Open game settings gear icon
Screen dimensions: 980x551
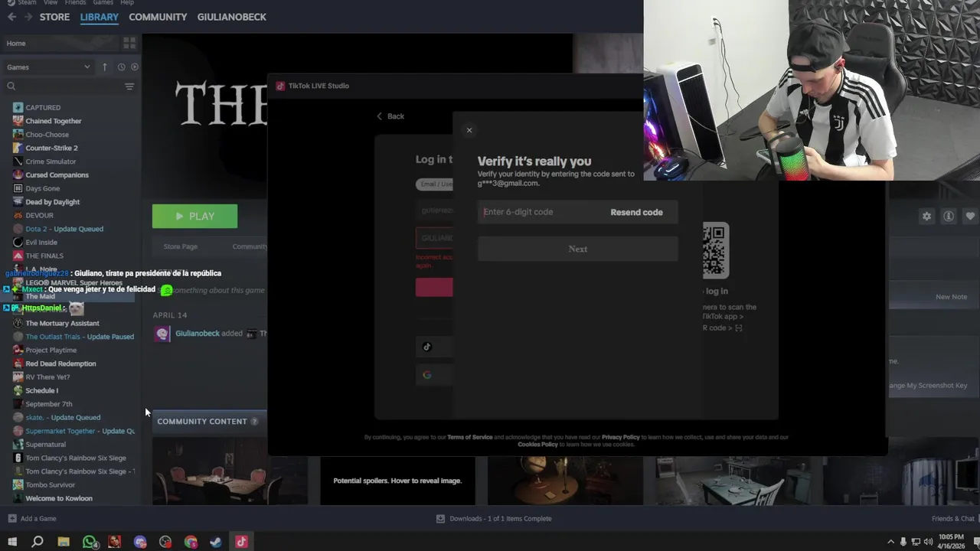[926, 217]
